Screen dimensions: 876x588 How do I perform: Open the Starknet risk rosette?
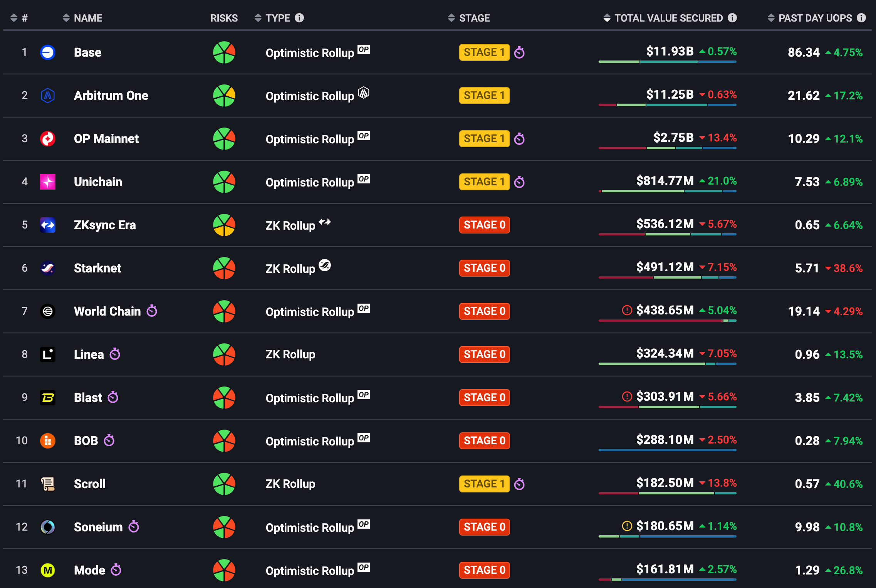(224, 268)
